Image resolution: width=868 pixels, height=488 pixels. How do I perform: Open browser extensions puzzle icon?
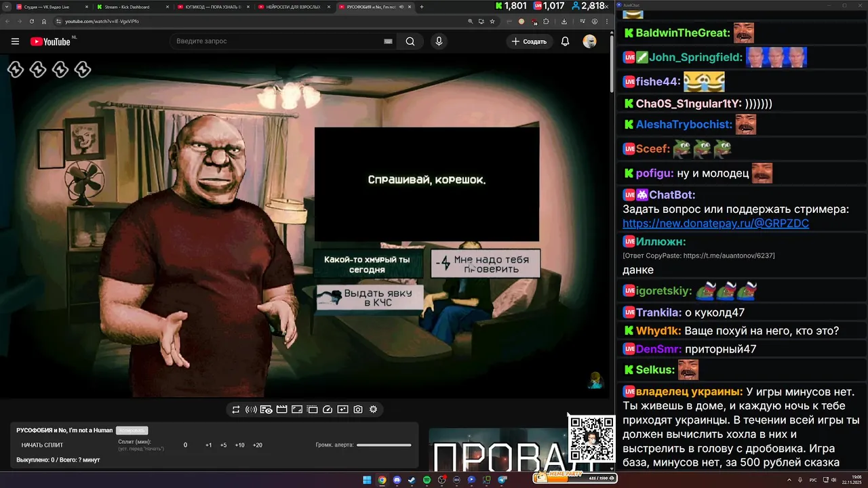(x=546, y=21)
